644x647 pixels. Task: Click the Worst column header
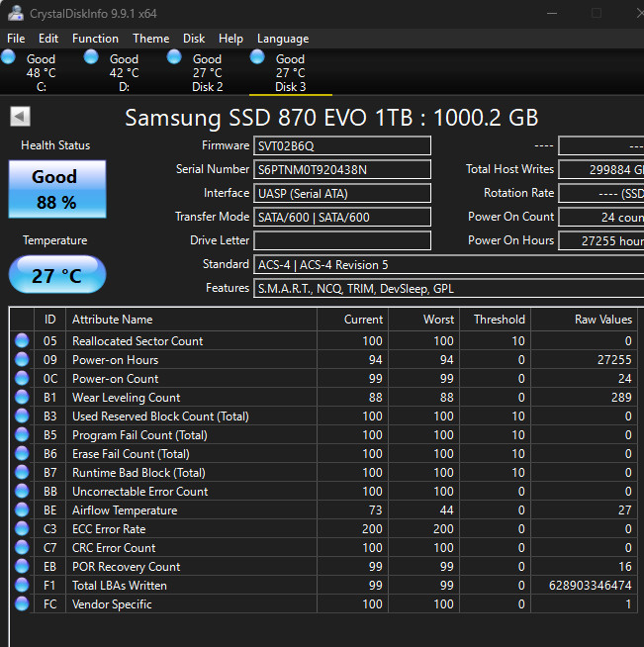(424, 320)
